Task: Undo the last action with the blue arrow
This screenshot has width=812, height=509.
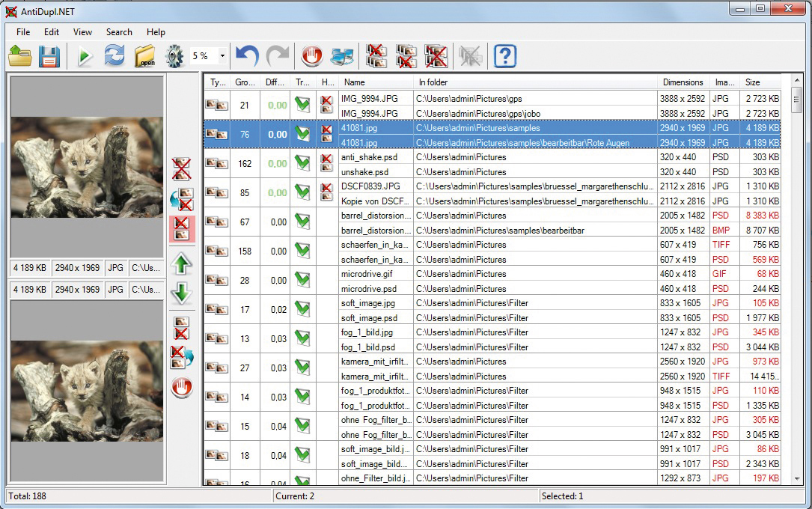Action: coord(247,56)
